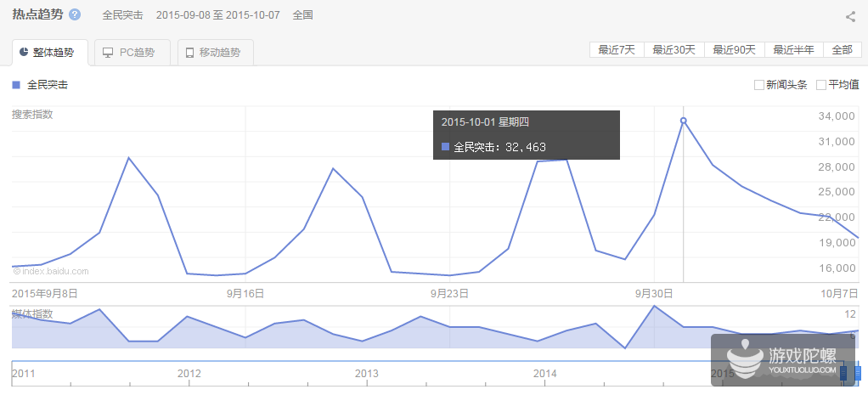Click the highlighted data point circle on the chart

[684, 121]
